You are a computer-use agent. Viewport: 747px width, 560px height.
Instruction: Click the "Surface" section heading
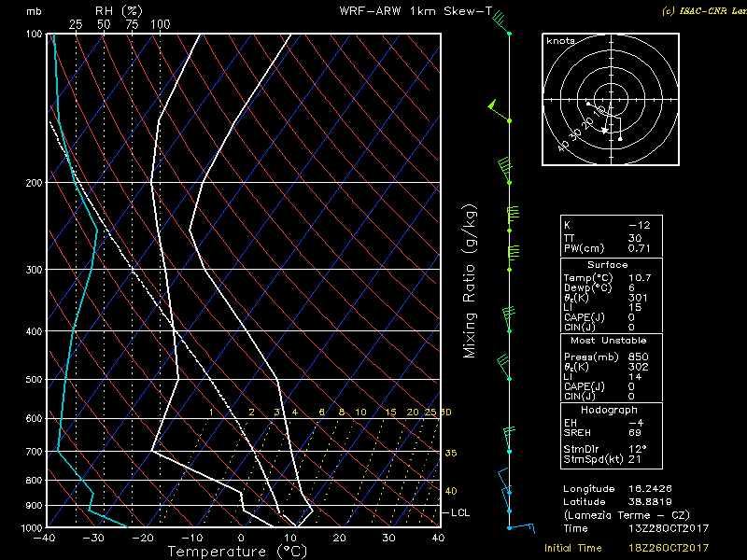(x=608, y=265)
